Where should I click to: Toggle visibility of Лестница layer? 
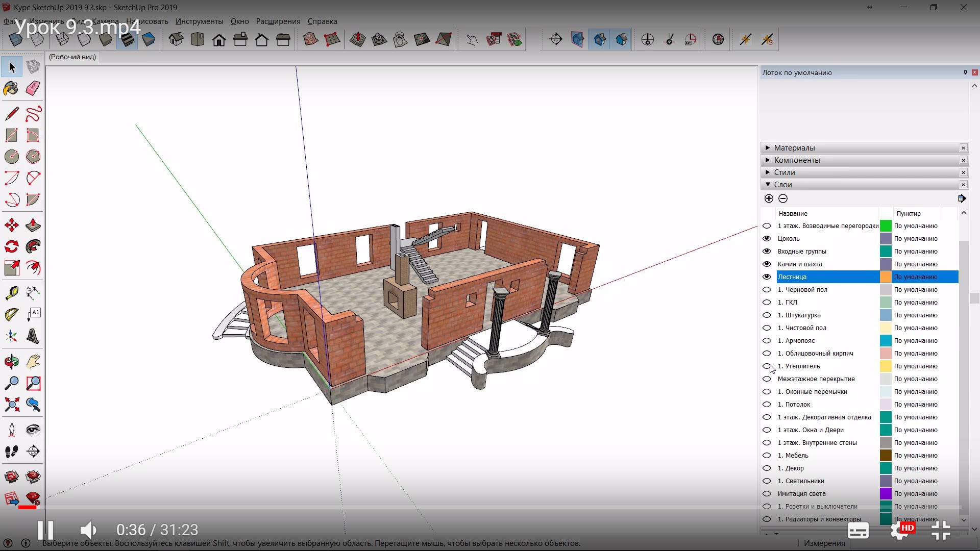[767, 277]
